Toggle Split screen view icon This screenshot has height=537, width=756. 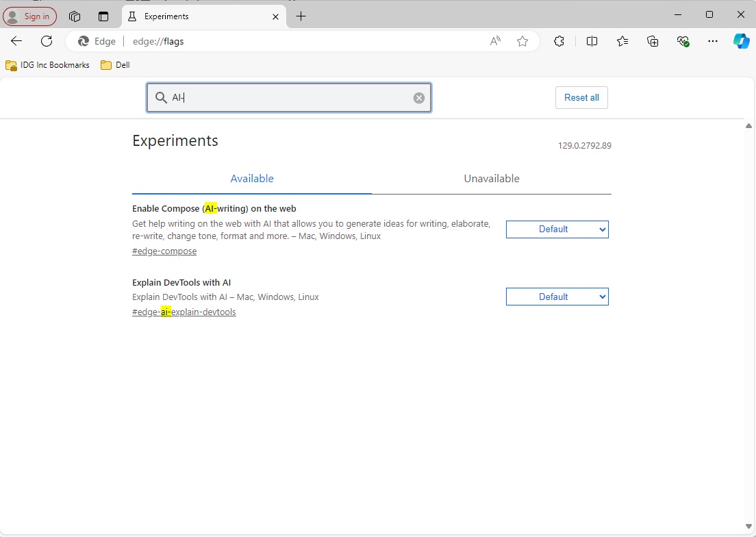[x=592, y=41]
